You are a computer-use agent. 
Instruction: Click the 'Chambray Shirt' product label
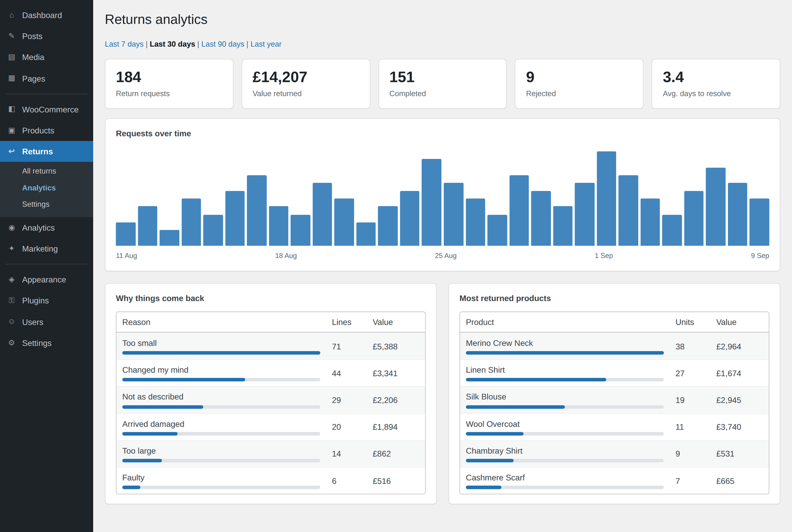click(494, 451)
